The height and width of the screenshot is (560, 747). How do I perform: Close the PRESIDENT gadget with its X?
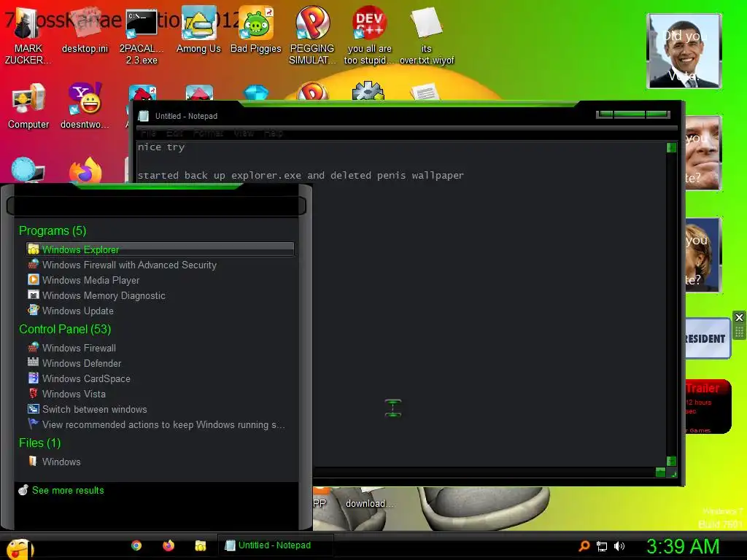pos(739,317)
